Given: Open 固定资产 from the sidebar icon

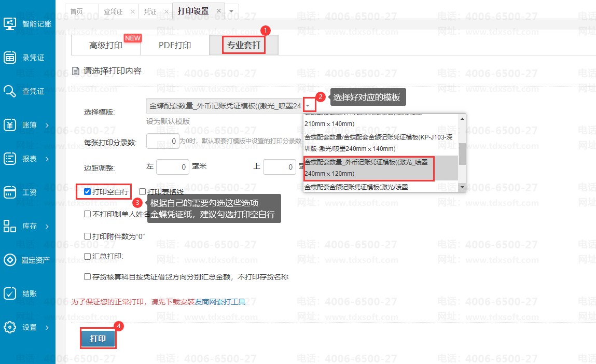Looking at the screenshot, I should click(x=10, y=260).
